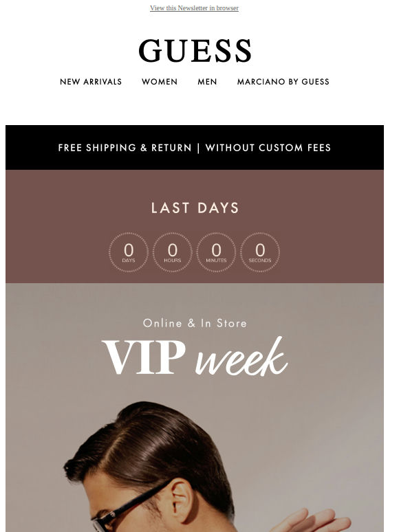
Task: Click the VIP text in the banner
Action: click(144, 357)
